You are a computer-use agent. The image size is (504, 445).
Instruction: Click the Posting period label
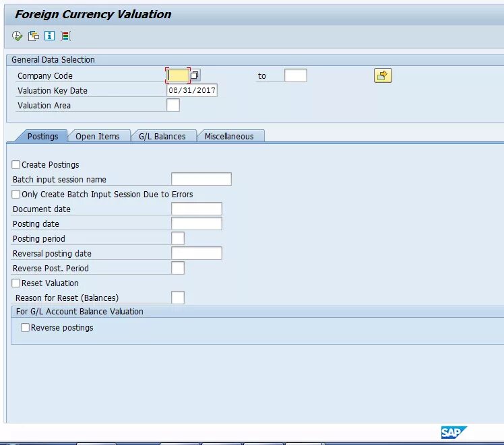[x=39, y=238]
